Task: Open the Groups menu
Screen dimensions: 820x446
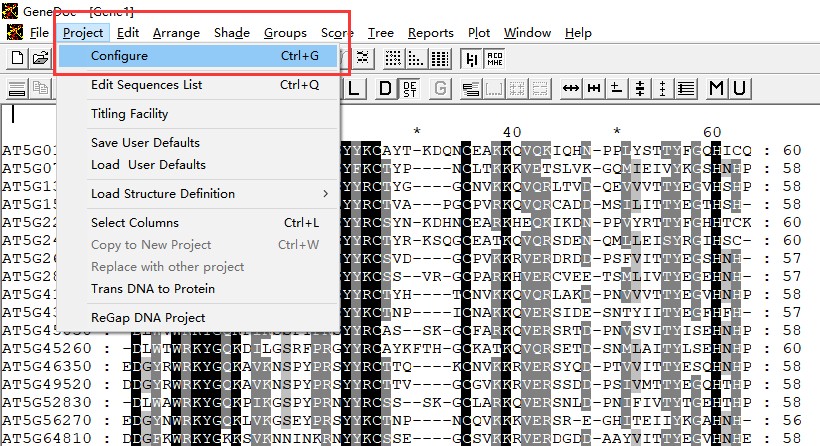Action: 285,33
